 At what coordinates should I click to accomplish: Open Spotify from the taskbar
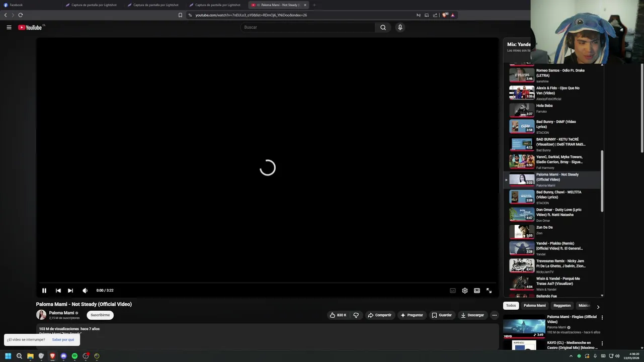tap(74, 356)
